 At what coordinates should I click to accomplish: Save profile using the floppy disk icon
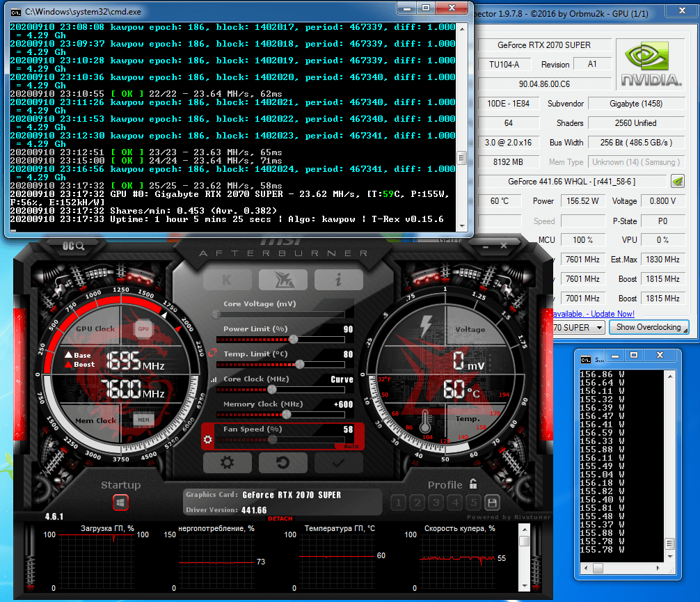(492, 502)
